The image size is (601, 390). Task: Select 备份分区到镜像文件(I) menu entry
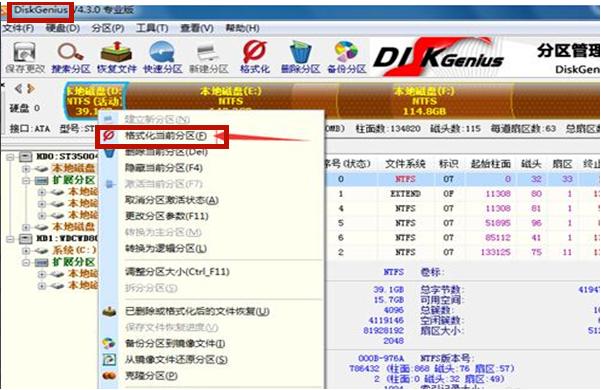coord(175,343)
